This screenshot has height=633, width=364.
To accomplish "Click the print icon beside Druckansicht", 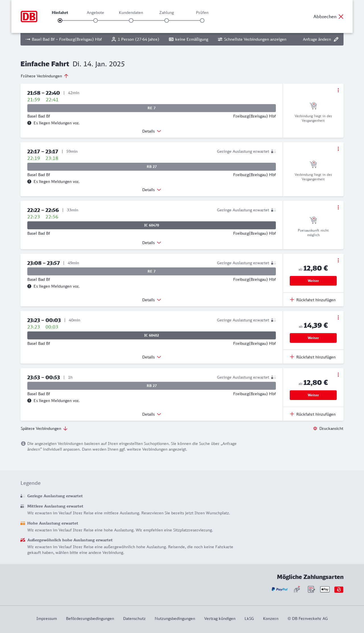I will click(315, 428).
